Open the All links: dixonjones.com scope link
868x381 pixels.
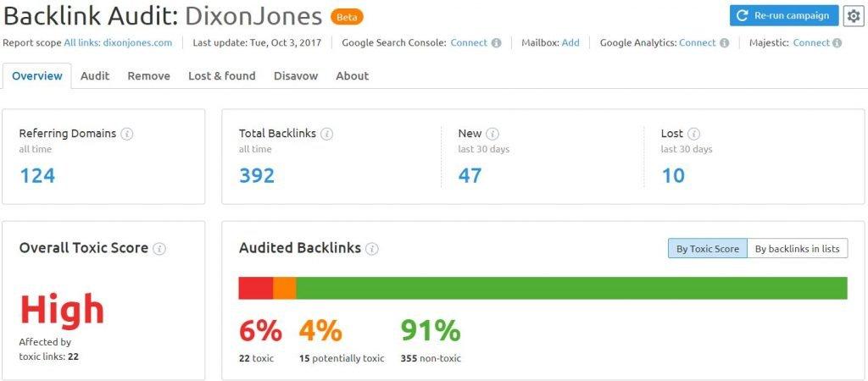pyautogui.click(x=118, y=42)
